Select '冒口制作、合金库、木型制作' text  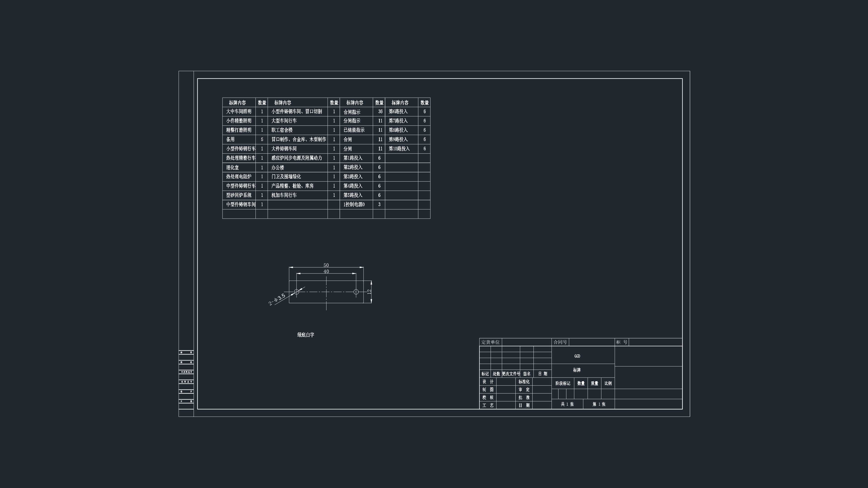(299, 139)
